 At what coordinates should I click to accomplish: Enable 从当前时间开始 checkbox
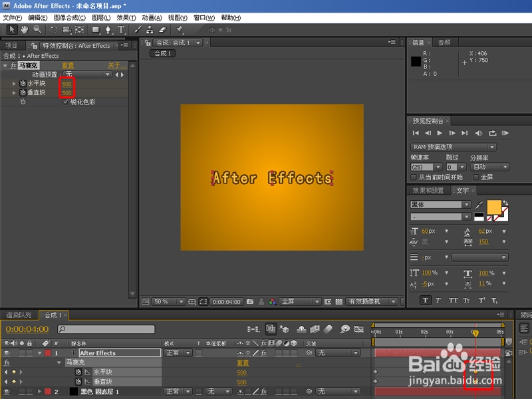pos(413,177)
